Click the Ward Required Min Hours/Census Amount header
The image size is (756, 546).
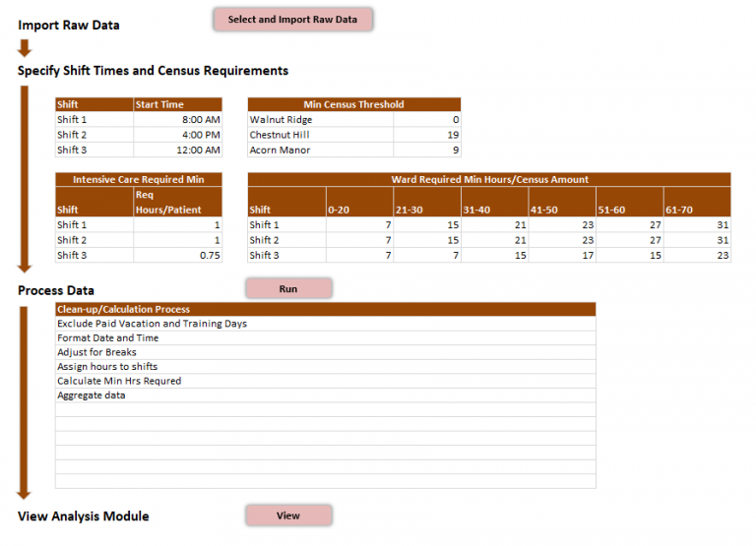tap(489, 180)
